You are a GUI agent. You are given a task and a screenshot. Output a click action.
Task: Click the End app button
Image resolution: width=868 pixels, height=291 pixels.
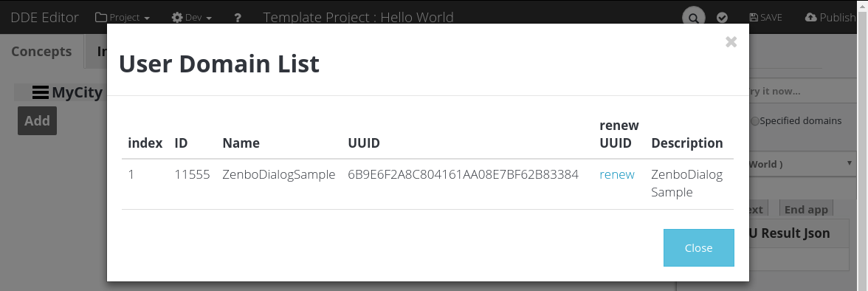click(x=806, y=210)
